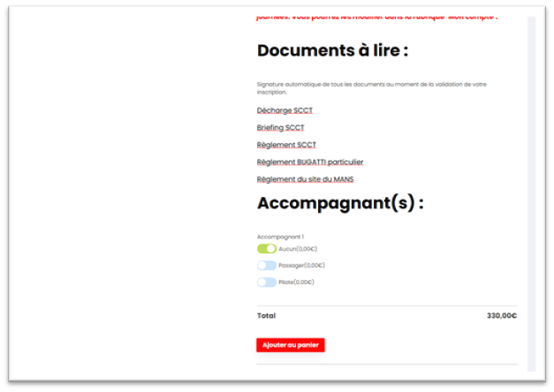Screen dimensions: 554x392
Task: Open the Décharge SCCT document link
Action: (x=285, y=110)
